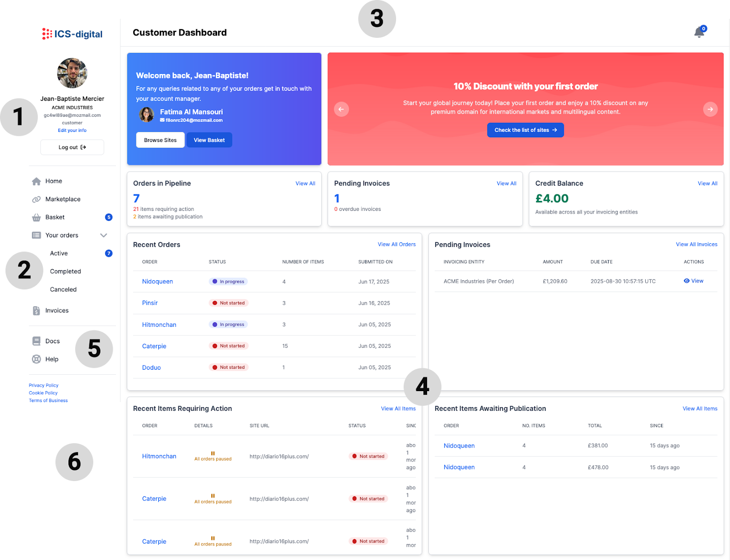Click the Invoices document icon

[x=36, y=311]
